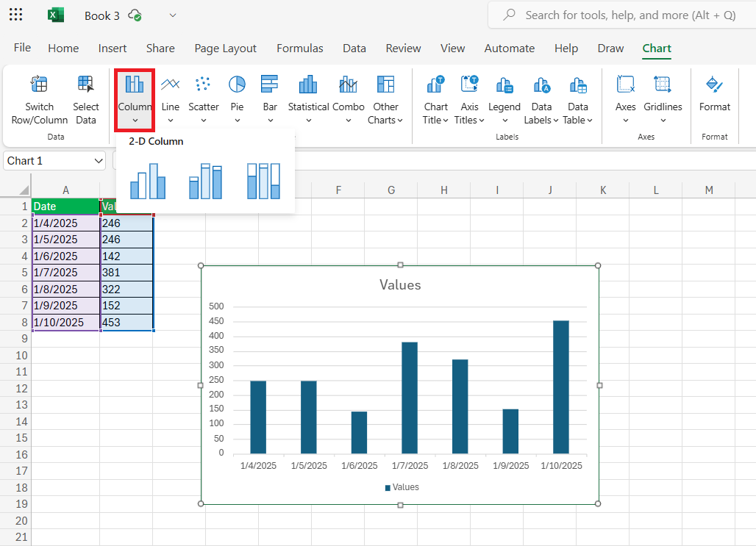The image size is (756, 546).
Task: Open the Formulas ribbon tab
Action: [x=299, y=49]
